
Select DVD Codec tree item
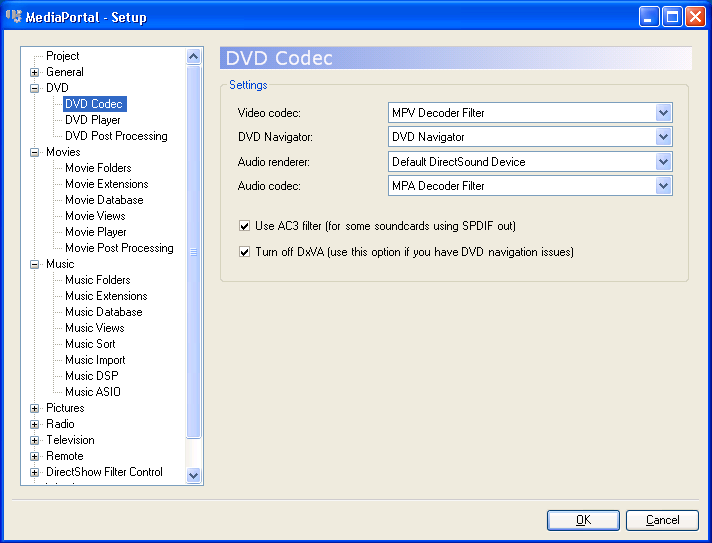tap(94, 104)
